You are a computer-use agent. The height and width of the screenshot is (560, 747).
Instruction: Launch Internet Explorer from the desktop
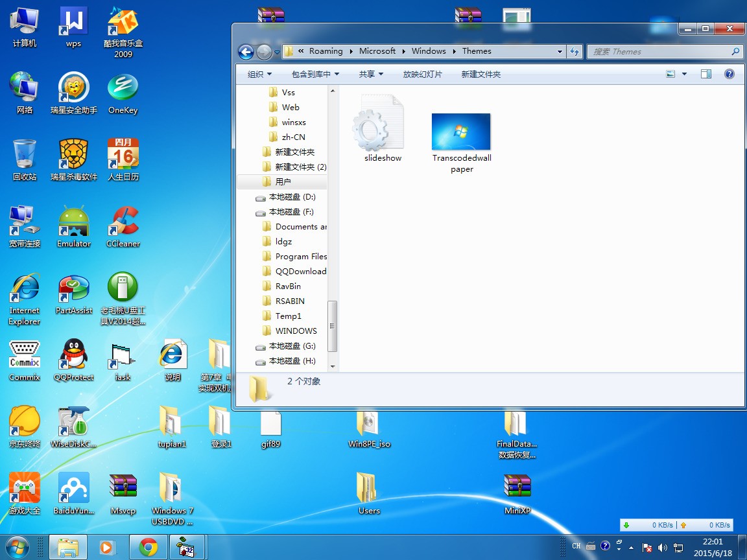click(x=24, y=299)
